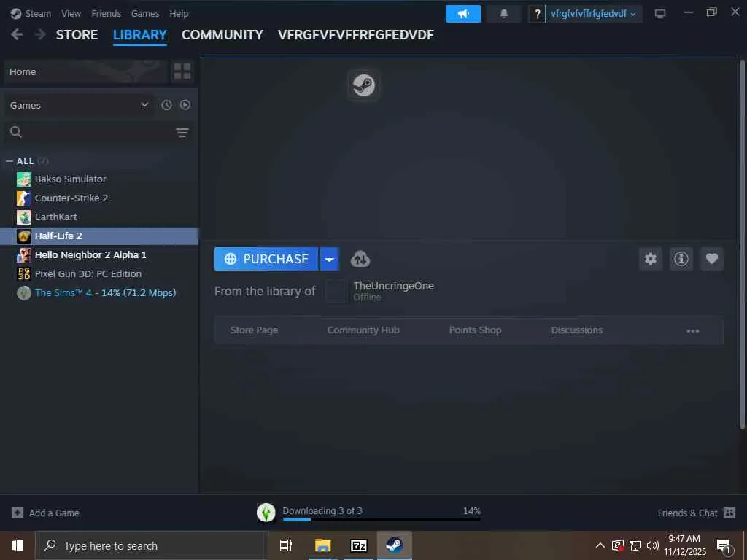Open the Games menu
Screen dimensions: 747x560
145,13
